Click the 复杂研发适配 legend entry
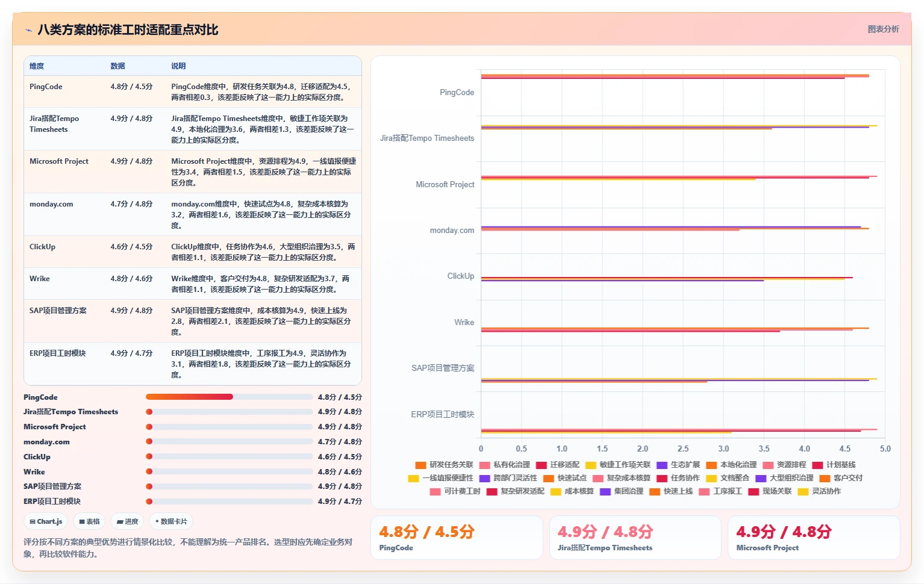The width and height of the screenshot is (924, 584). [516, 491]
